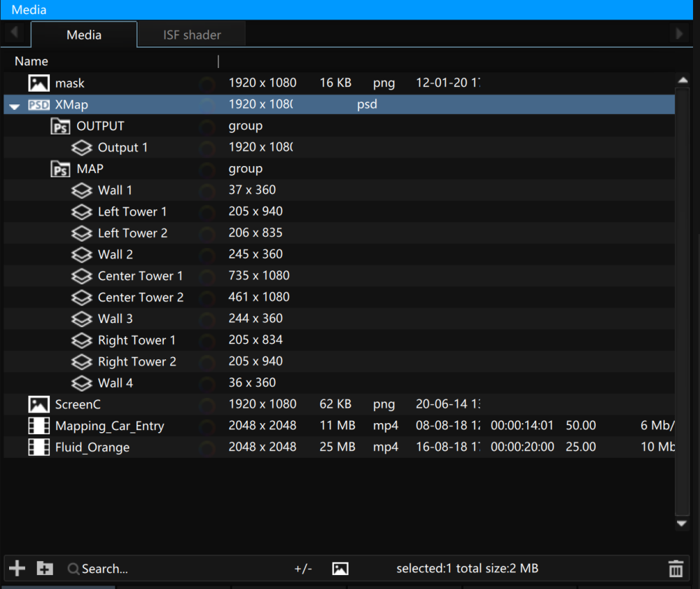Click the Center Tower 2 layer icon

click(82, 298)
